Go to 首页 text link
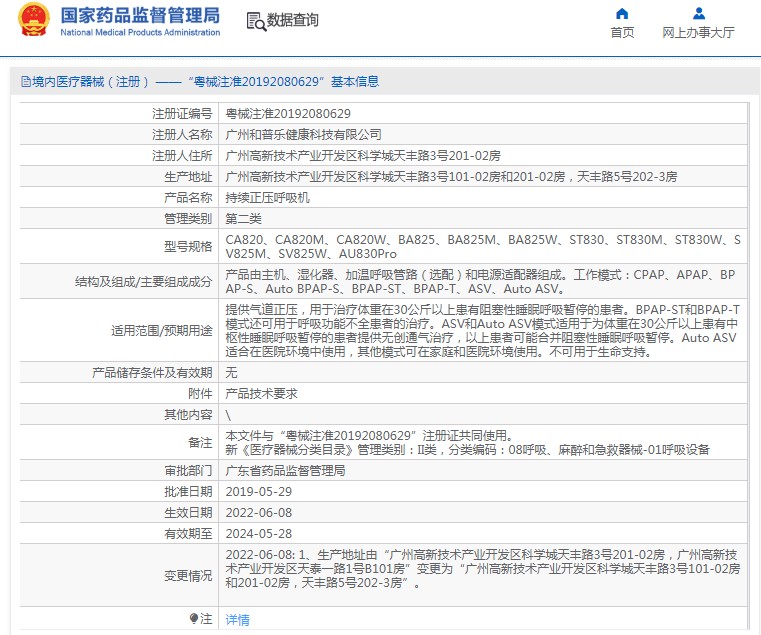This screenshot has width=761, height=635. pyautogui.click(x=622, y=33)
